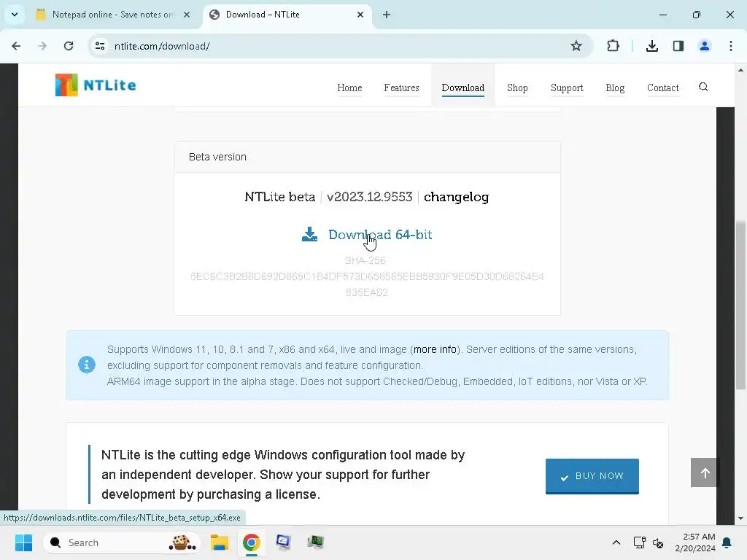Open the 'more info' link
Viewport: 747px width, 560px height.
click(435, 349)
